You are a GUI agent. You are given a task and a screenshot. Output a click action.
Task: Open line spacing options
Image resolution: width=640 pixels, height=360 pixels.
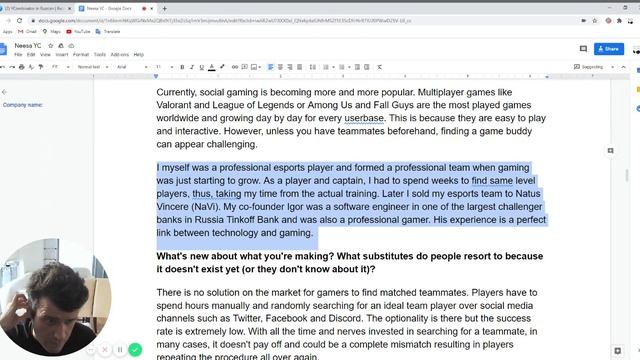pos(313,67)
